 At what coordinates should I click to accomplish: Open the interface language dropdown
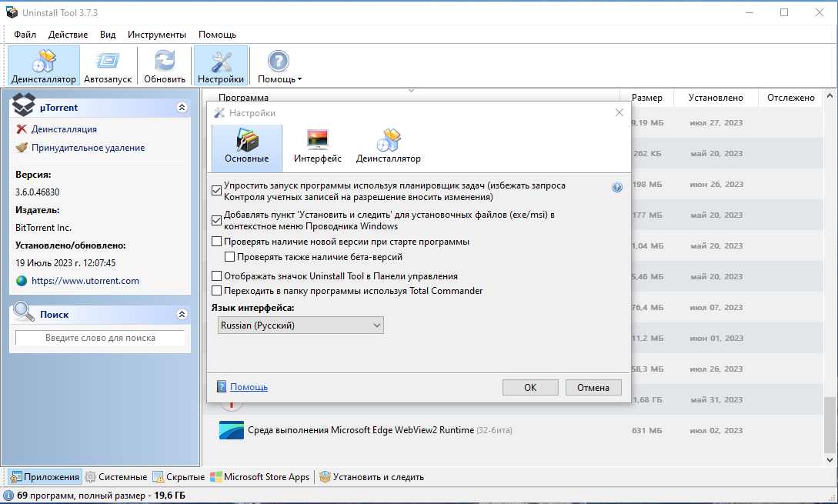[x=301, y=325]
